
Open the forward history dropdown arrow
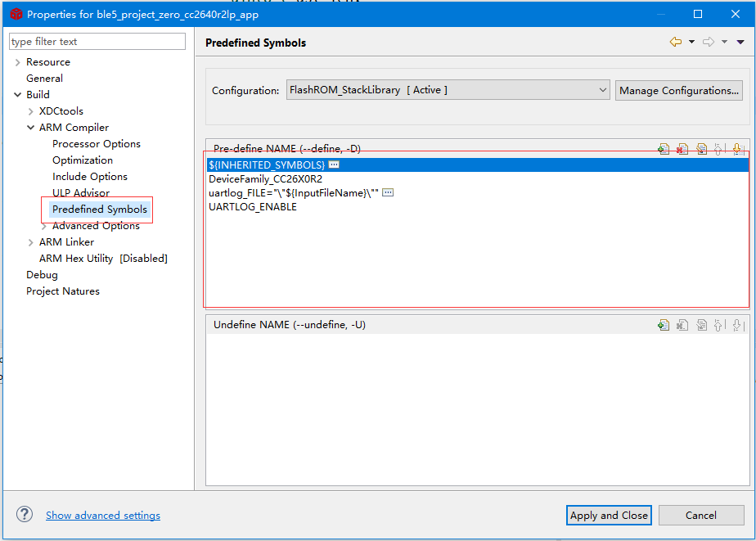[724, 42]
